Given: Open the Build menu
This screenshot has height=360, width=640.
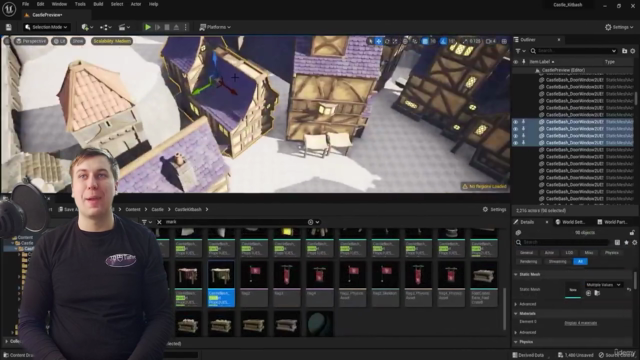Looking at the screenshot, I should [x=98, y=4].
